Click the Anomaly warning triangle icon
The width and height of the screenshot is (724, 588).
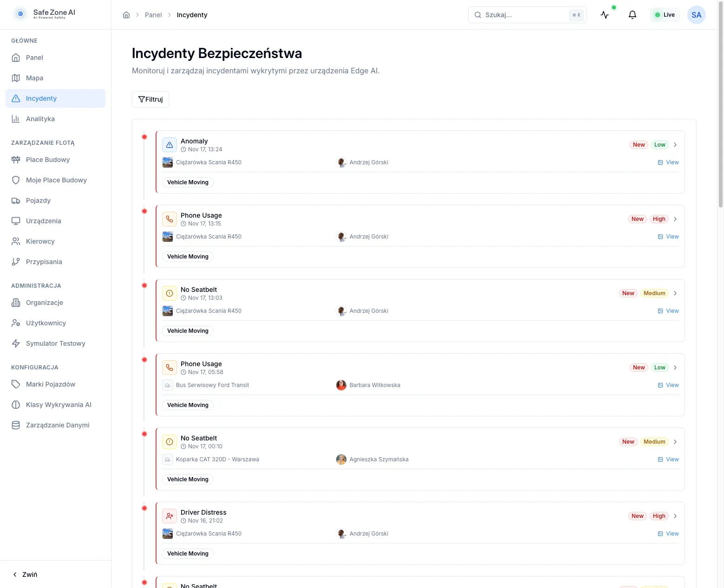pyautogui.click(x=170, y=145)
